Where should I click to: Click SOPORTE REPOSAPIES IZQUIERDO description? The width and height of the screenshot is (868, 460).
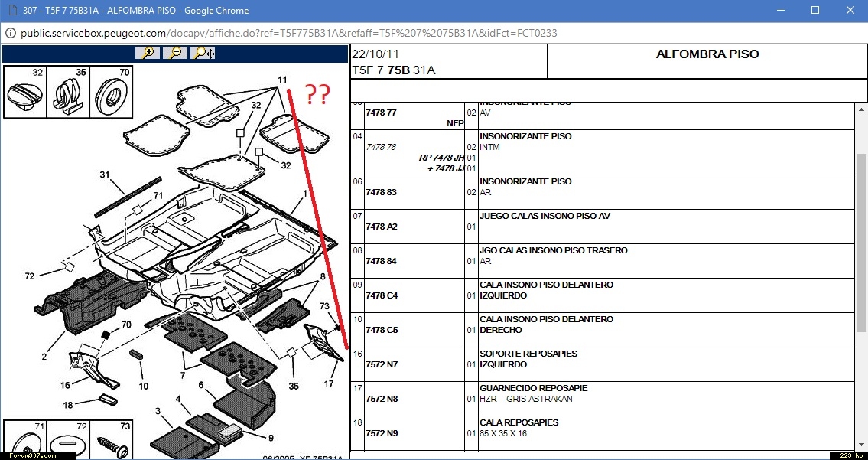click(528, 358)
